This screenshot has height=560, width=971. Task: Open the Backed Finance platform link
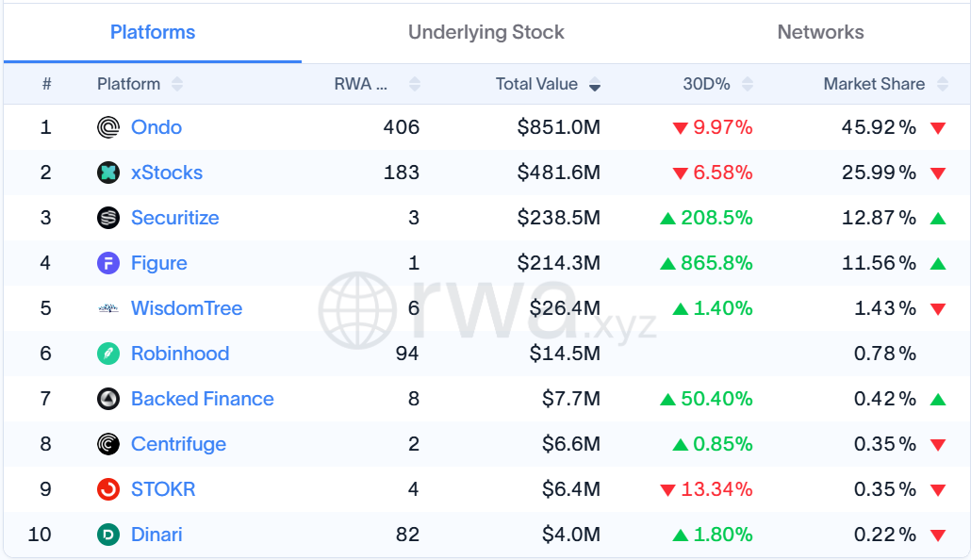click(202, 399)
